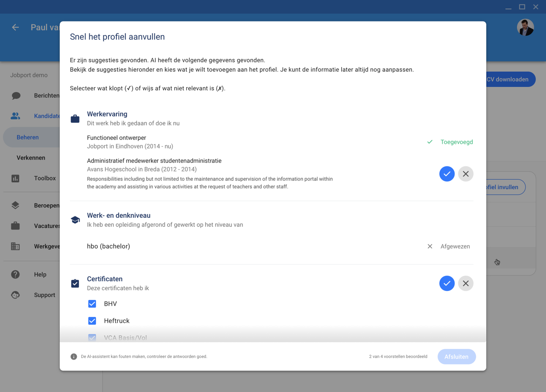Open Verkennen in the sidebar

[x=31, y=158]
